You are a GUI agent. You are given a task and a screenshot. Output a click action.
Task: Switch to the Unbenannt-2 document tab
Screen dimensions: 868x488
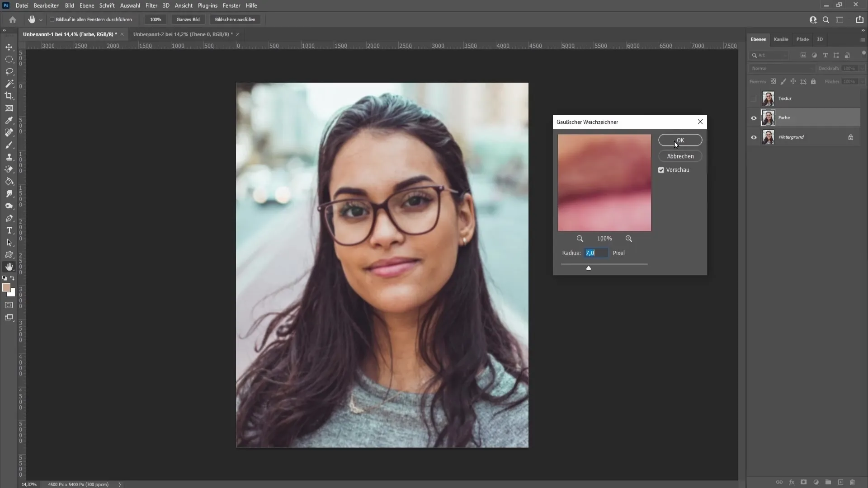[x=183, y=34]
